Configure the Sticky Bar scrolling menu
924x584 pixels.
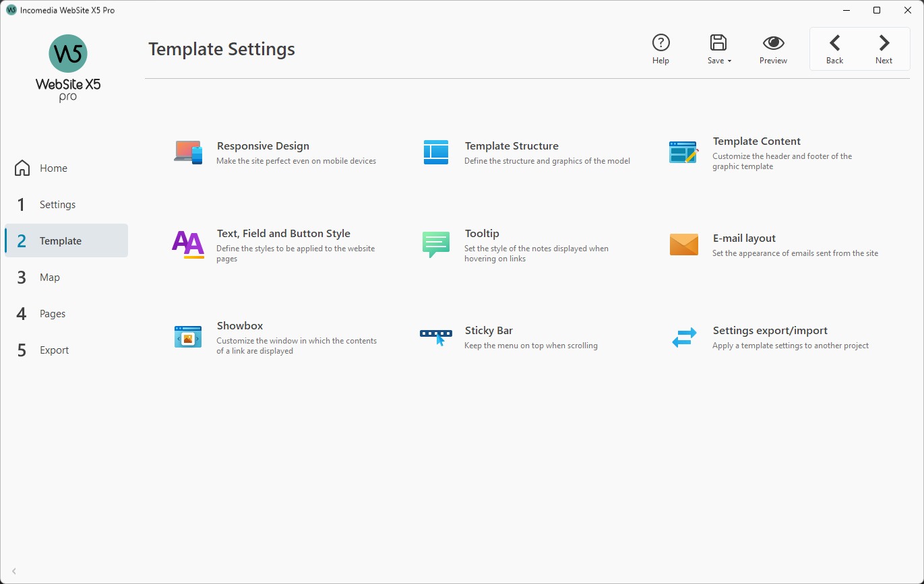click(x=489, y=331)
